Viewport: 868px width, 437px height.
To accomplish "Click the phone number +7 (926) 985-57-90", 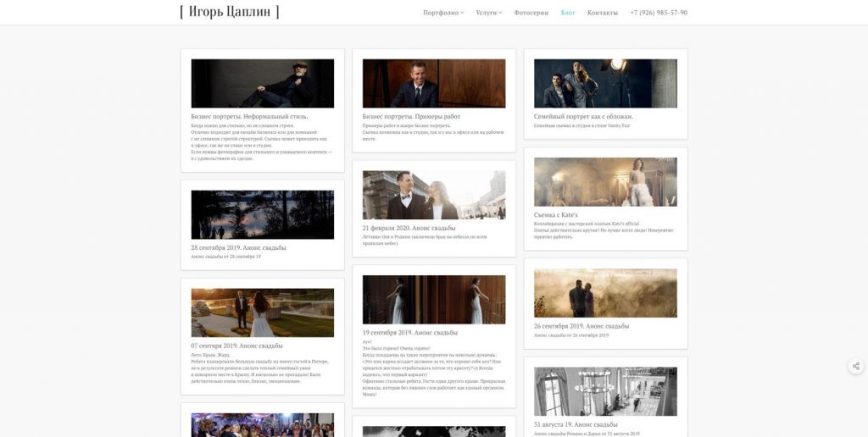I will (x=659, y=13).
